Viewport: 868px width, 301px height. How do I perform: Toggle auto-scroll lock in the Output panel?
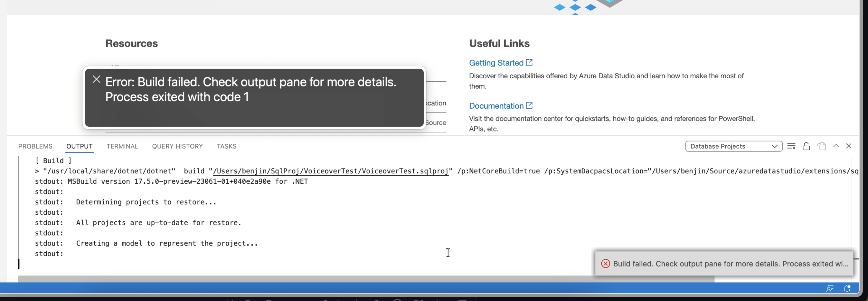pyautogui.click(x=806, y=146)
